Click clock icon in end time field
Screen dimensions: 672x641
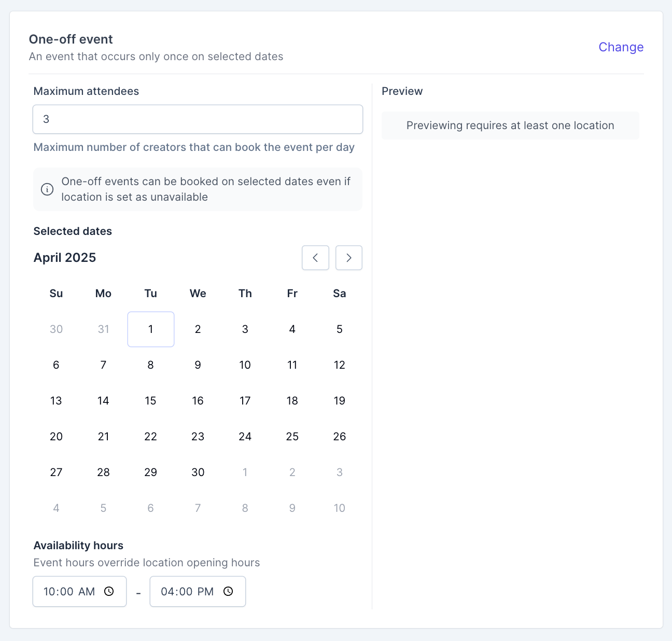[x=228, y=591]
